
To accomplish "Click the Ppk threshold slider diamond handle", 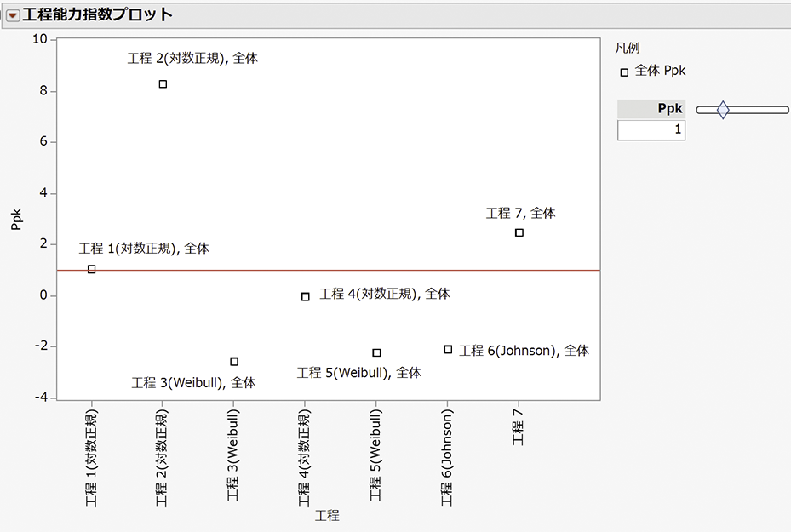I will (x=723, y=110).
